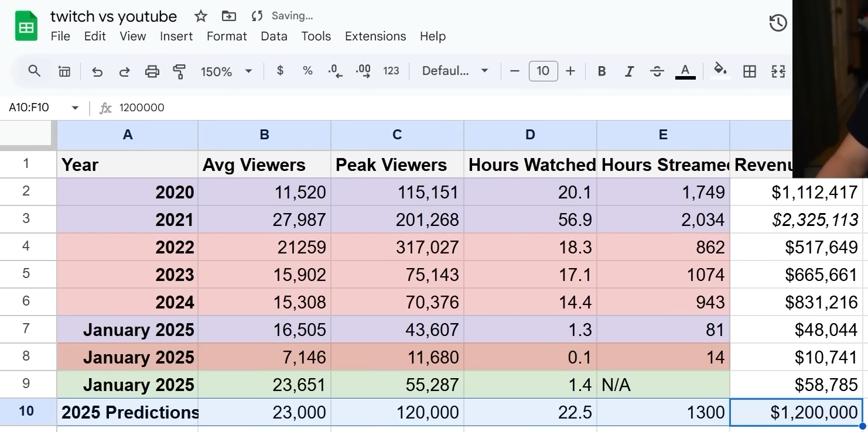The height and width of the screenshot is (432, 868).
Task: Click the merge cells icon
Action: tap(778, 71)
